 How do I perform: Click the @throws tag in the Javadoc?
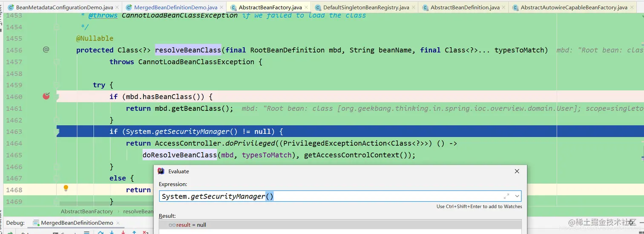click(x=103, y=15)
